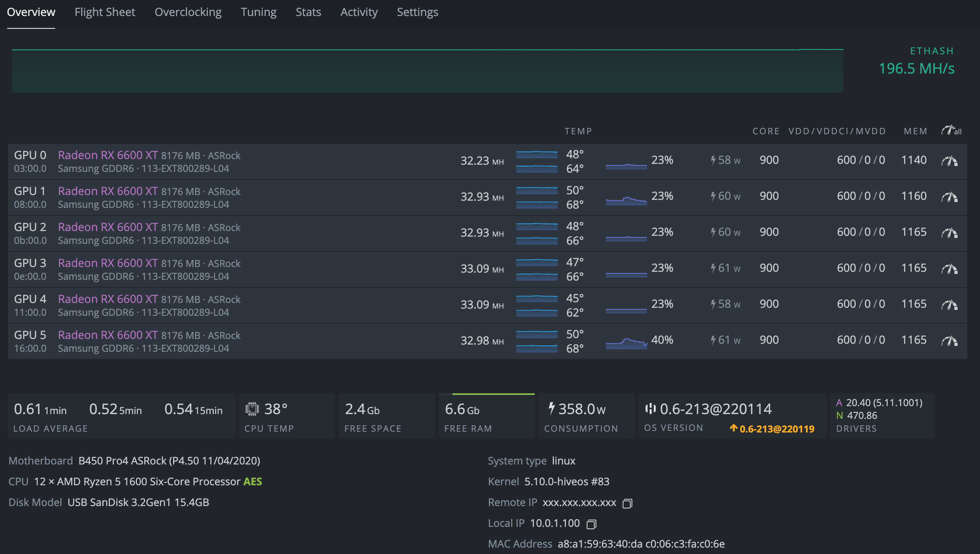The height and width of the screenshot is (554, 980).
Task: Switch to the Flight Sheet tab
Action: [105, 12]
